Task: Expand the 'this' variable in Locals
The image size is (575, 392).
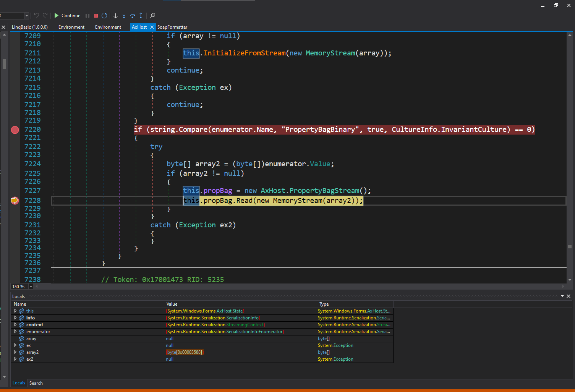Action: (x=15, y=311)
